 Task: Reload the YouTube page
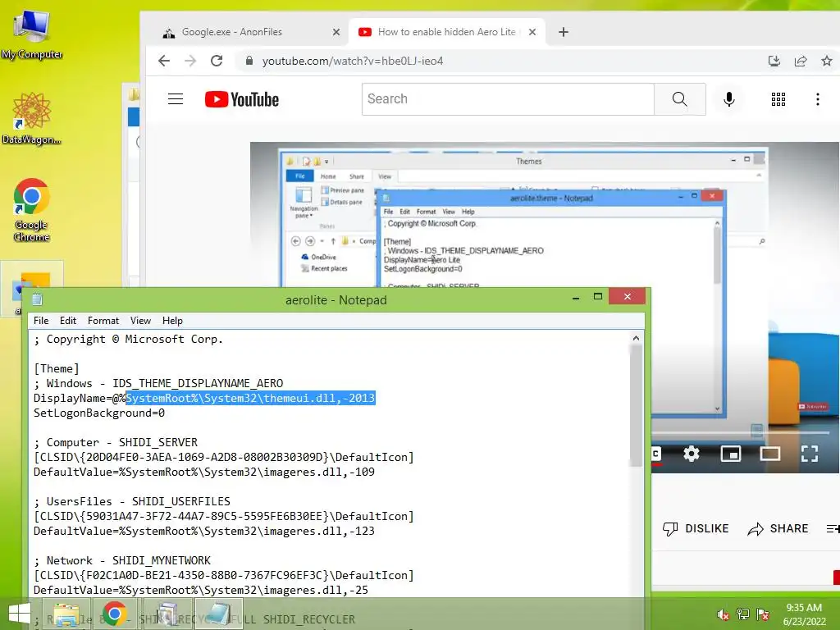[x=217, y=61]
